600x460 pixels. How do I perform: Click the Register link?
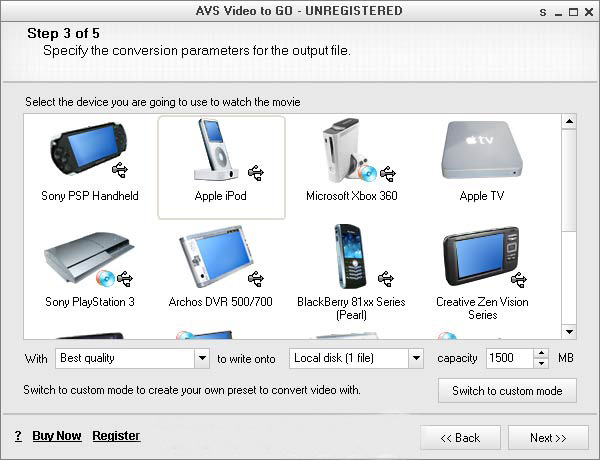116,436
